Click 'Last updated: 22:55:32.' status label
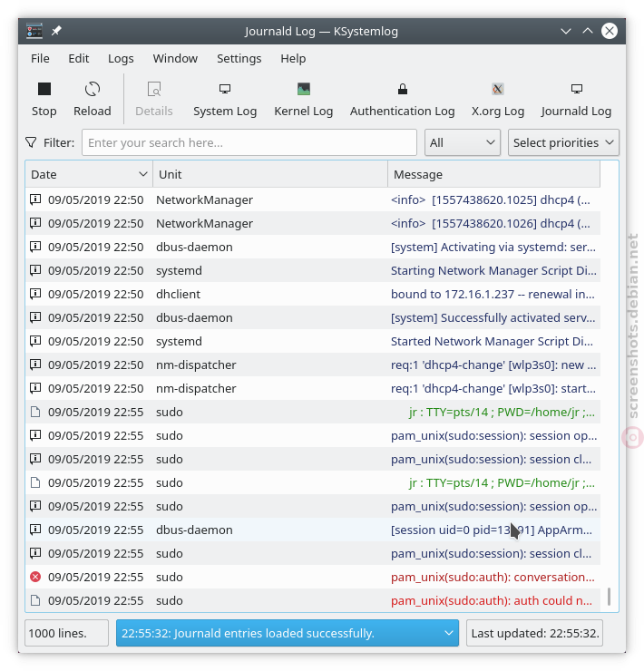 (535, 633)
